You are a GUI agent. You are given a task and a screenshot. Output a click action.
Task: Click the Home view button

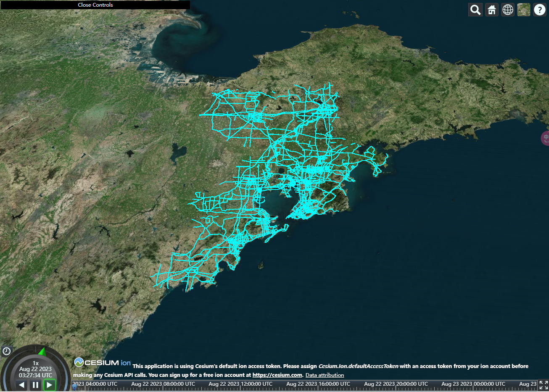(x=492, y=10)
